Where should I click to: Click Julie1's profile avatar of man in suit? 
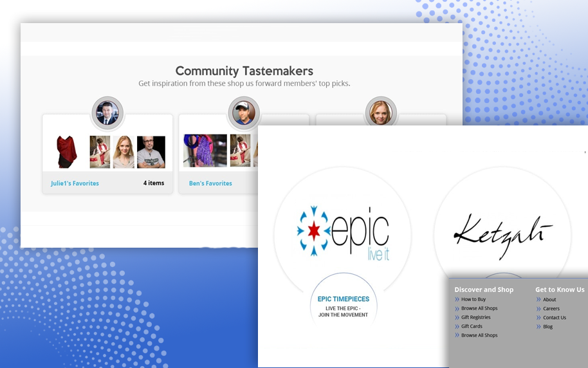point(107,113)
